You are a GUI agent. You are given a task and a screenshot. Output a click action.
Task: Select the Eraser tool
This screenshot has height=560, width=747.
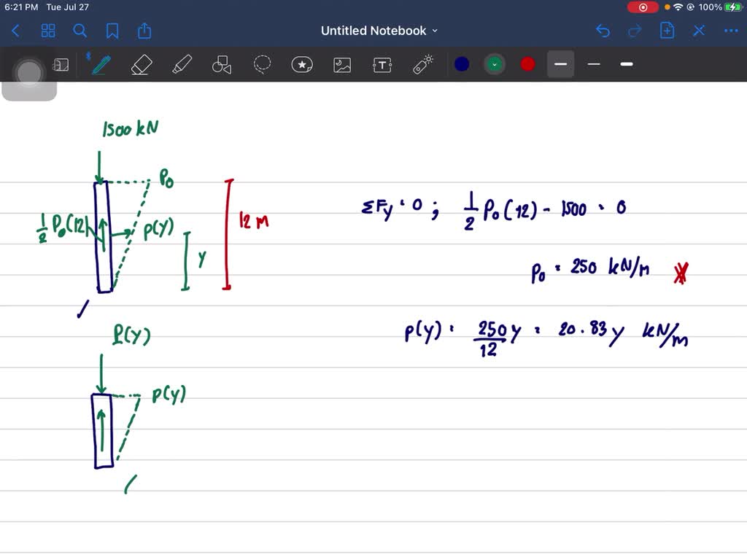click(x=141, y=64)
